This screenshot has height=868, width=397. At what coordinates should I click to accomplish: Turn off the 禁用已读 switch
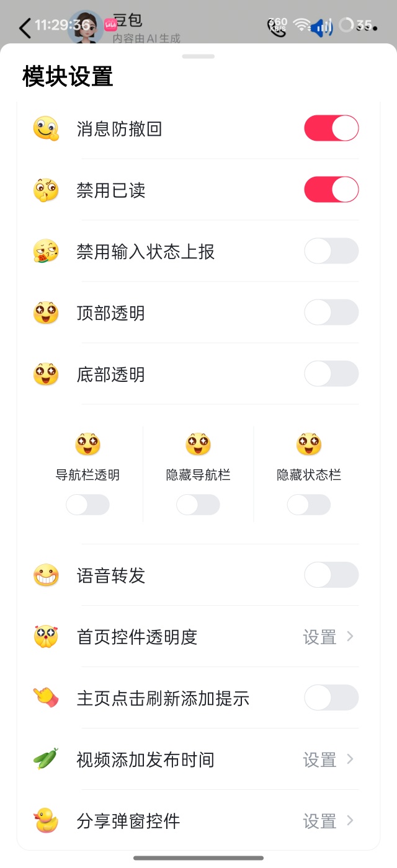pos(331,190)
